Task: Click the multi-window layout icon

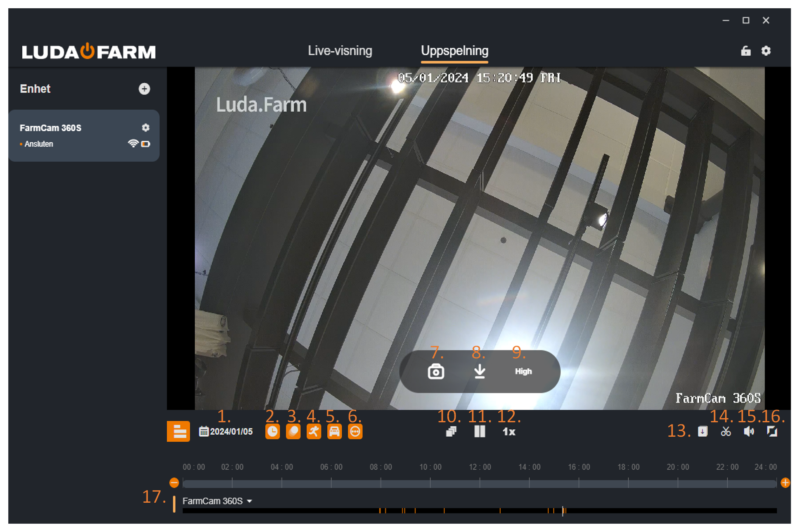Action: pos(451,432)
